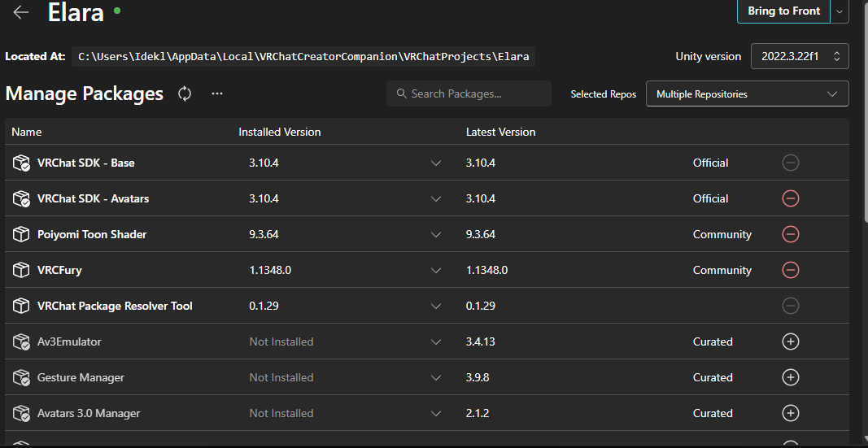Click disabled remove icon for VRChat SDK - Base
Image resolution: width=868 pixels, height=448 pixels.
[x=791, y=163]
